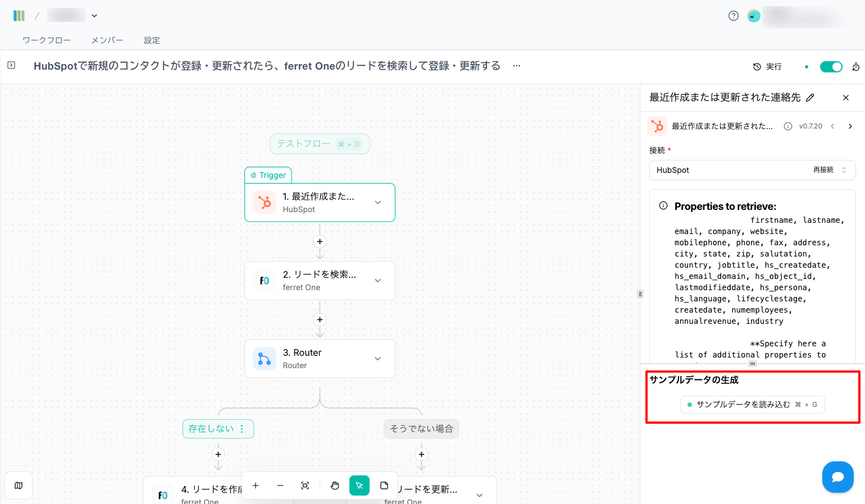The width and height of the screenshot is (865, 504).
Task: Open the version history icon
Action: click(855, 67)
